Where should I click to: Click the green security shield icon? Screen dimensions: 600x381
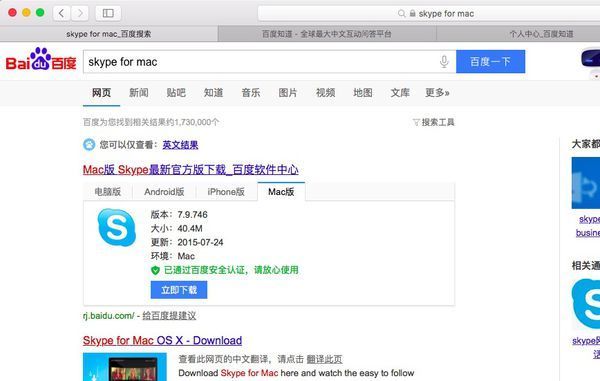pyautogui.click(x=155, y=270)
